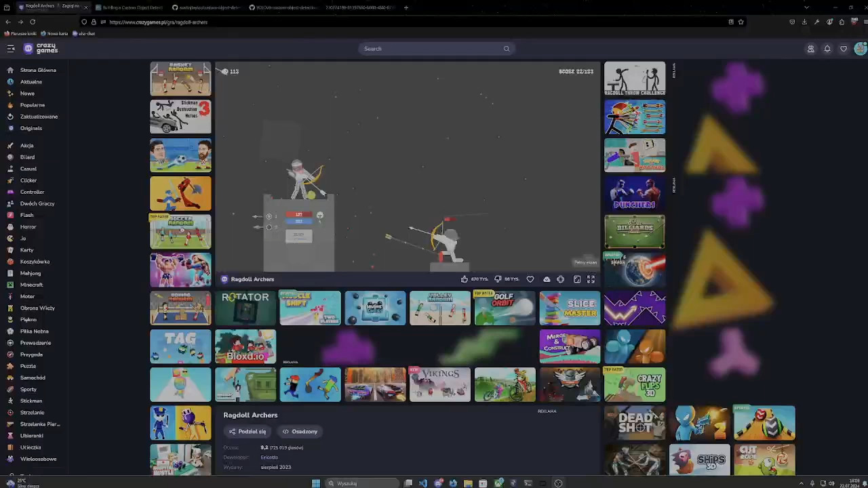Select the Popularne category in sidebar
Viewport: 868px width, 488px height.
pyautogui.click(x=32, y=105)
